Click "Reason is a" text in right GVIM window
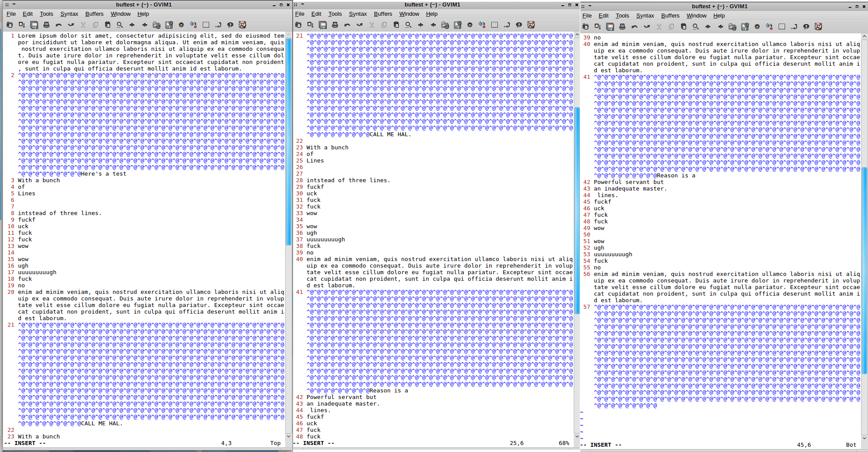 pyautogui.click(x=676, y=176)
